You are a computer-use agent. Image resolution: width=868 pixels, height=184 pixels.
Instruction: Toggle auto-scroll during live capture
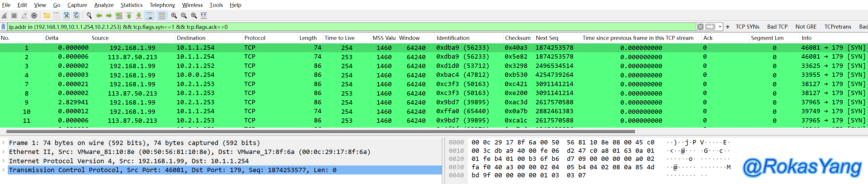[149, 16]
